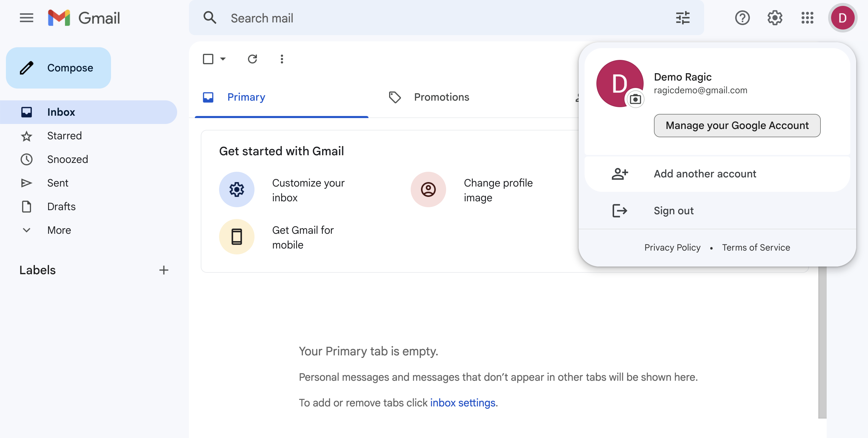
Task: Click the Sent arrow icon
Action: (26, 183)
